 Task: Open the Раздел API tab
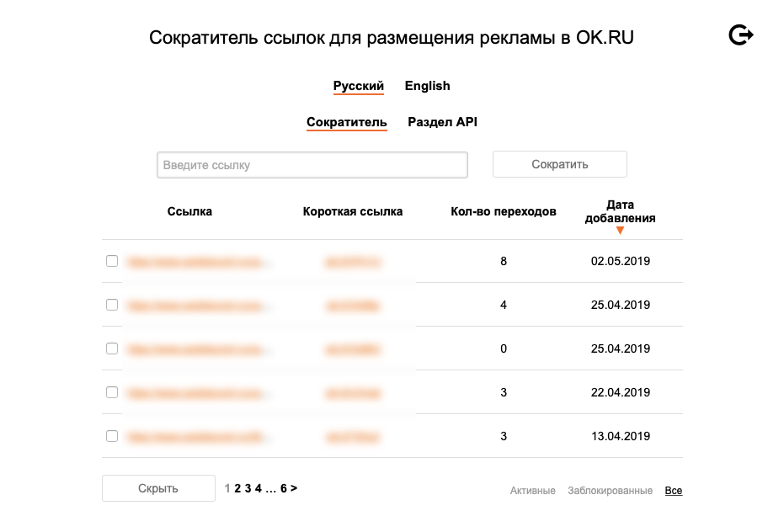[442, 122]
